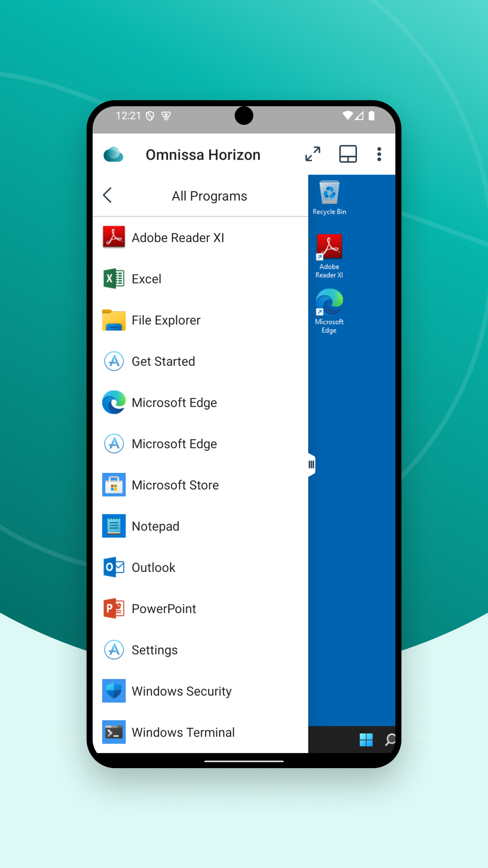The height and width of the screenshot is (868, 488).
Task: Open the Settings entry
Action: point(155,650)
